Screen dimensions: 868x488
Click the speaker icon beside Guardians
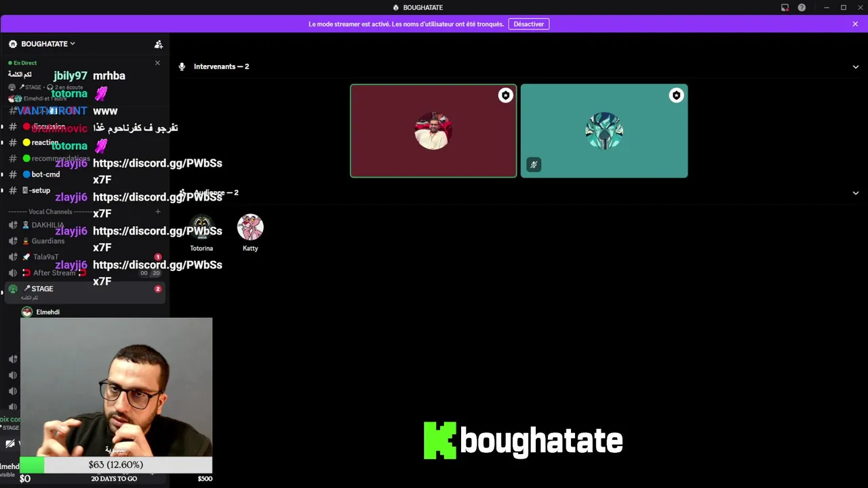13,241
